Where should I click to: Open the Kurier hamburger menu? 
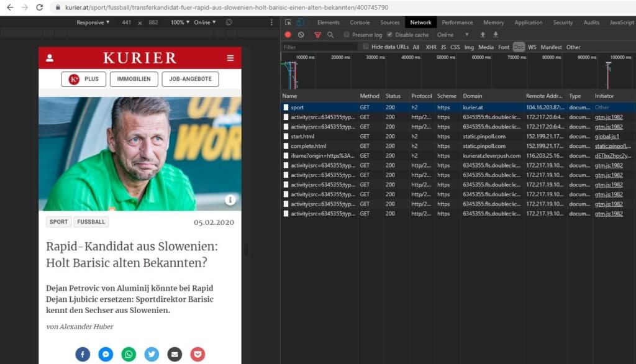230,58
